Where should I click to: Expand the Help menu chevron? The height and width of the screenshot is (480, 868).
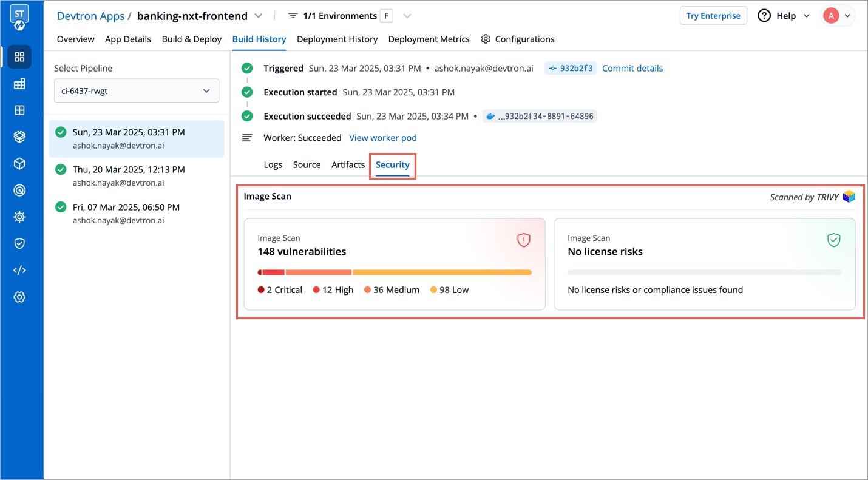point(807,16)
